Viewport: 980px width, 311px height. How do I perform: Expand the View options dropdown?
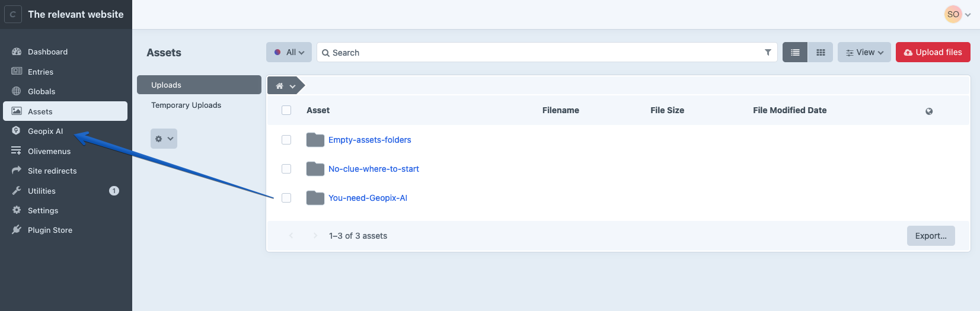click(864, 52)
